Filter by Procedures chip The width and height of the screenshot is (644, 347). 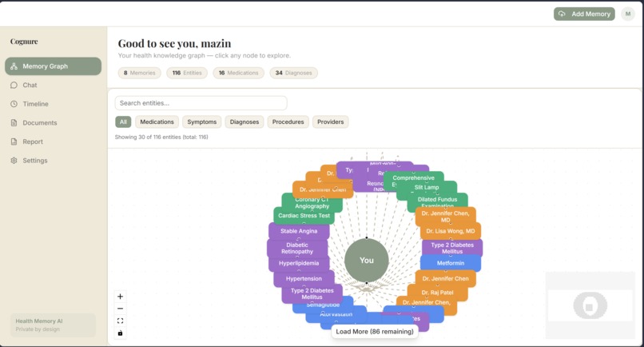[x=288, y=122]
